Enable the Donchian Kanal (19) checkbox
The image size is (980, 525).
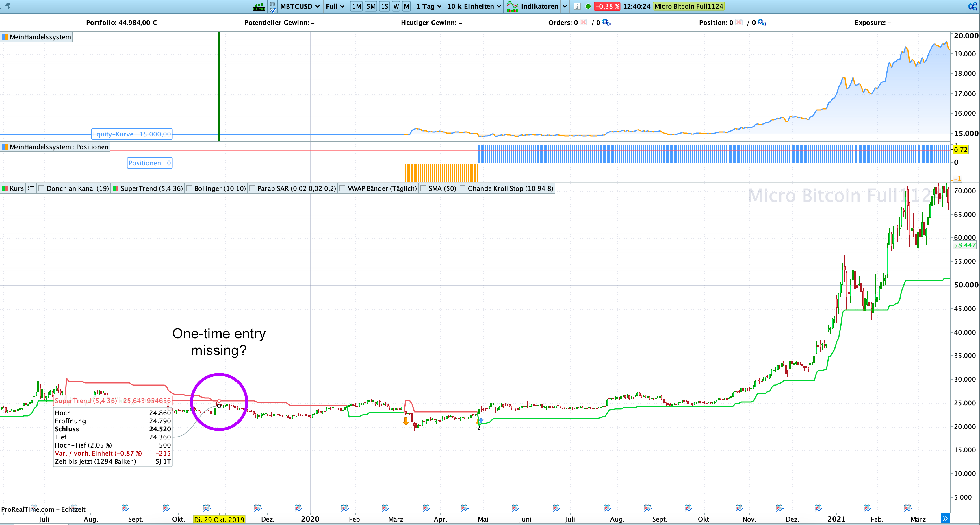(x=42, y=188)
